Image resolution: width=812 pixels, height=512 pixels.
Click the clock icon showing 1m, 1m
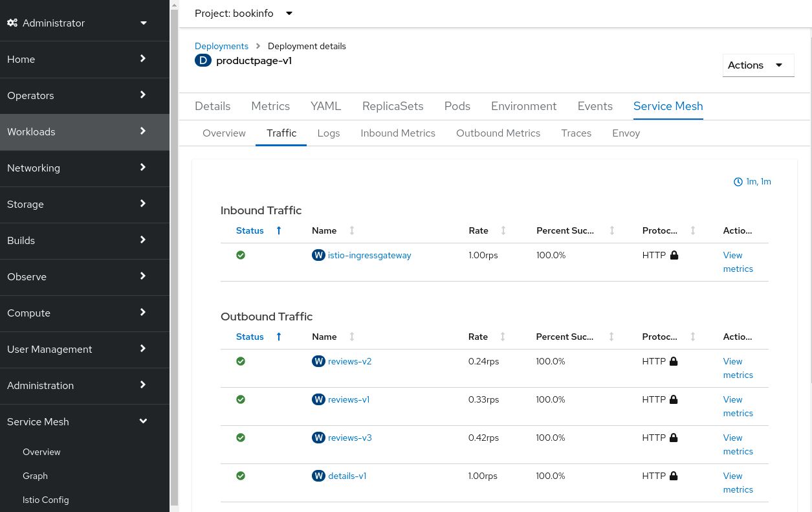(x=738, y=182)
